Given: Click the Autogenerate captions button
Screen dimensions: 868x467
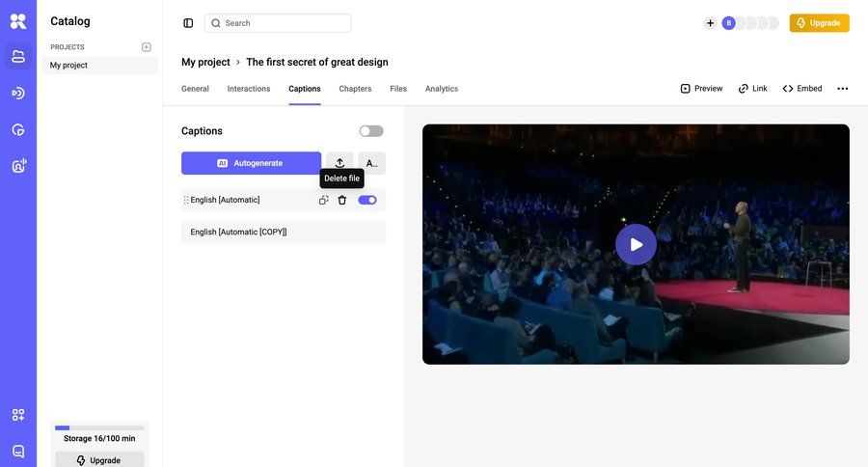Looking at the screenshot, I should 251,163.
